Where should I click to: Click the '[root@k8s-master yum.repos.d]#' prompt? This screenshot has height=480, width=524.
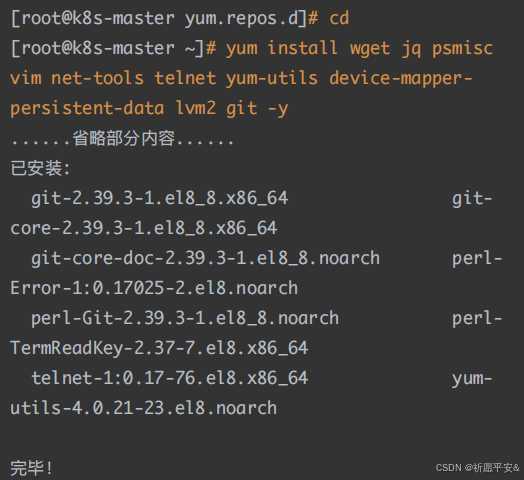164,18
